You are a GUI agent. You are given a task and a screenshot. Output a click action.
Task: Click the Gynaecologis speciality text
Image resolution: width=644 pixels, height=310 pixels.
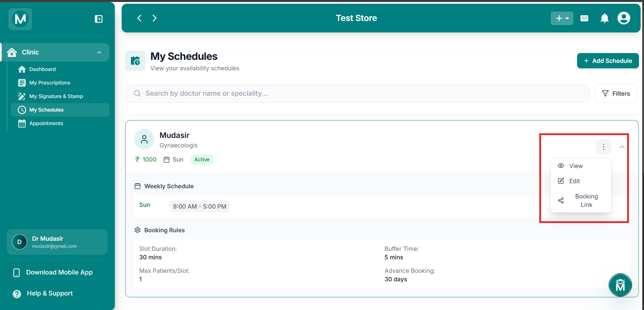click(x=178, y=145)
